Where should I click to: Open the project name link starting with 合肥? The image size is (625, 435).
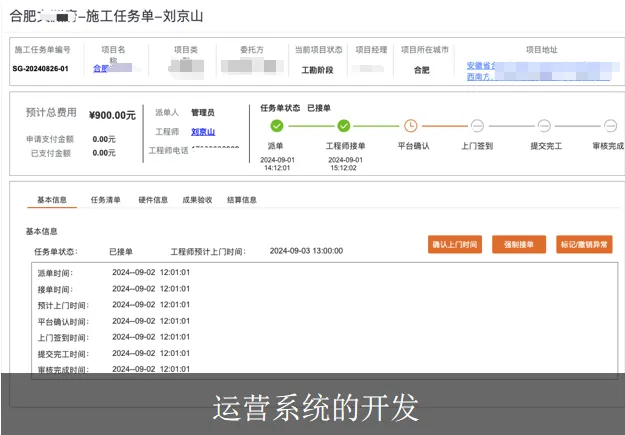click(x=100, y=69)
